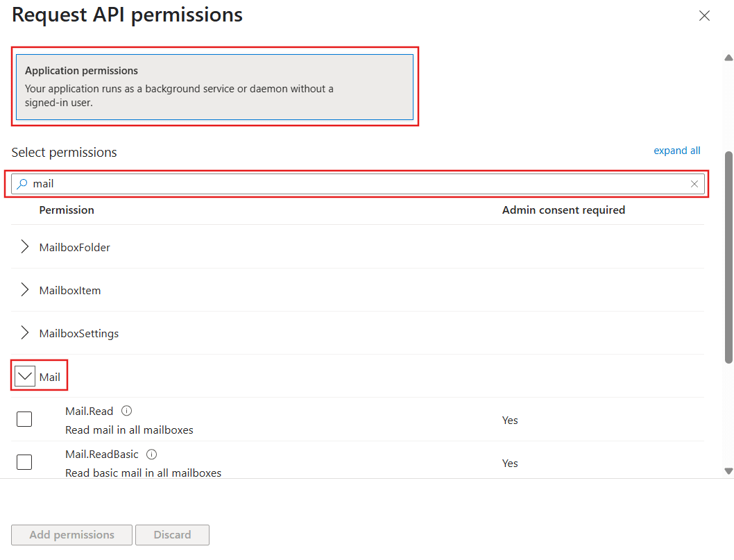Click the scrollbar up arrow

click(x=728, y=58)
